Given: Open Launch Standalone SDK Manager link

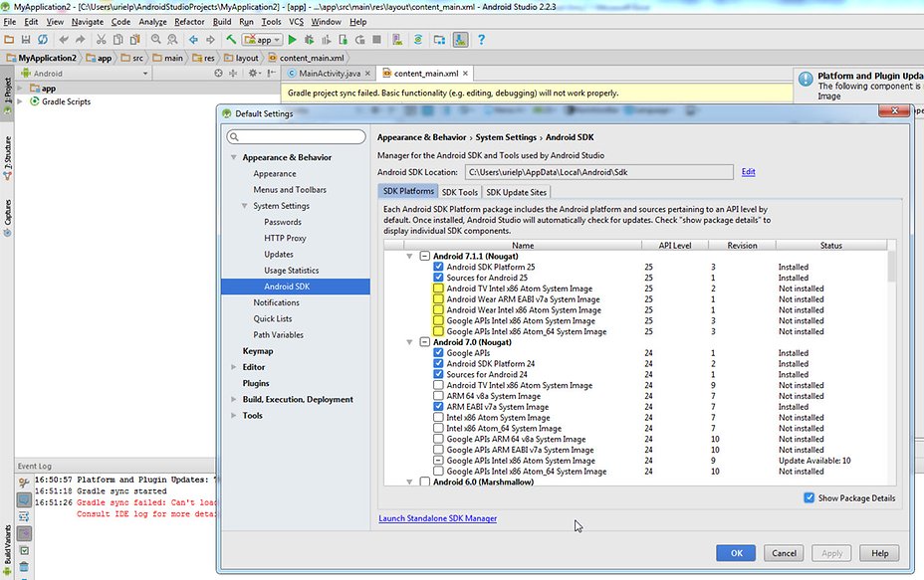Looking at the screenshot, I should 438,518.
